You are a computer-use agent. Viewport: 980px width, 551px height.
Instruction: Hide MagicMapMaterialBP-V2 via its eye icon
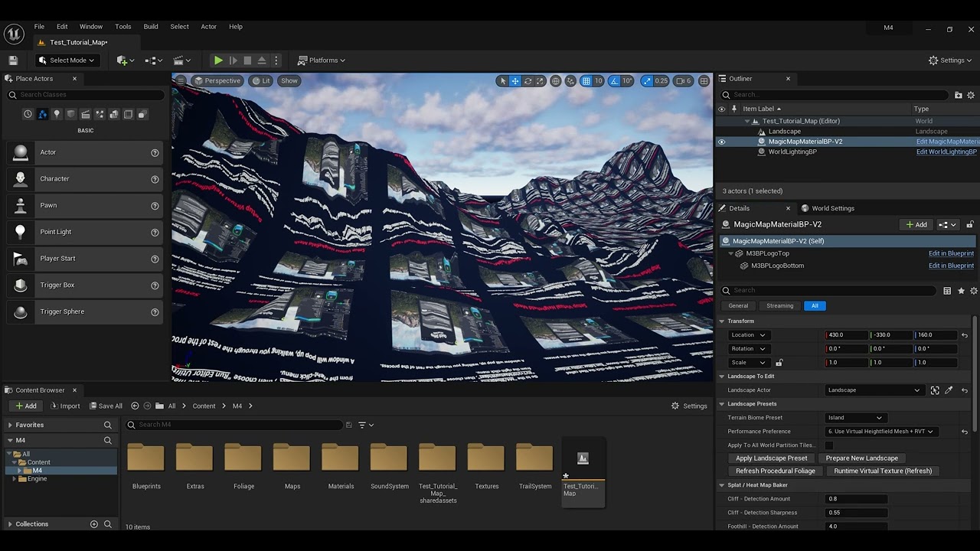pyautogui.click(x=721, y=142)
